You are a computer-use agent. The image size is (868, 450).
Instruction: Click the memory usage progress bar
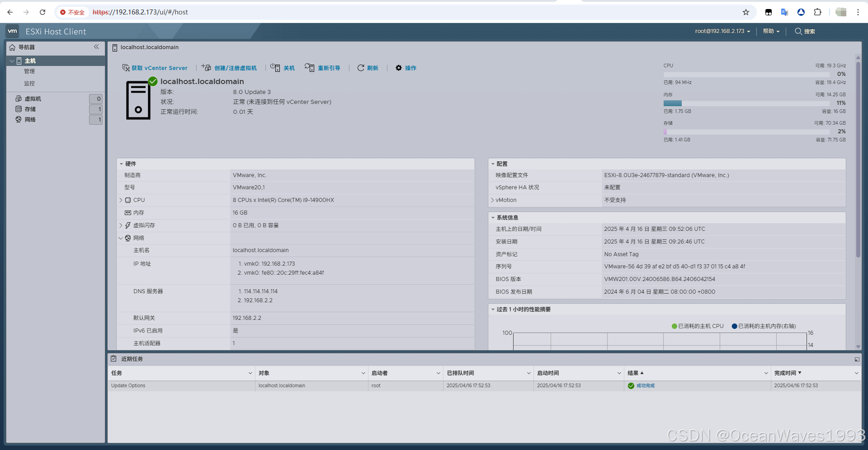tap(747, 103)
